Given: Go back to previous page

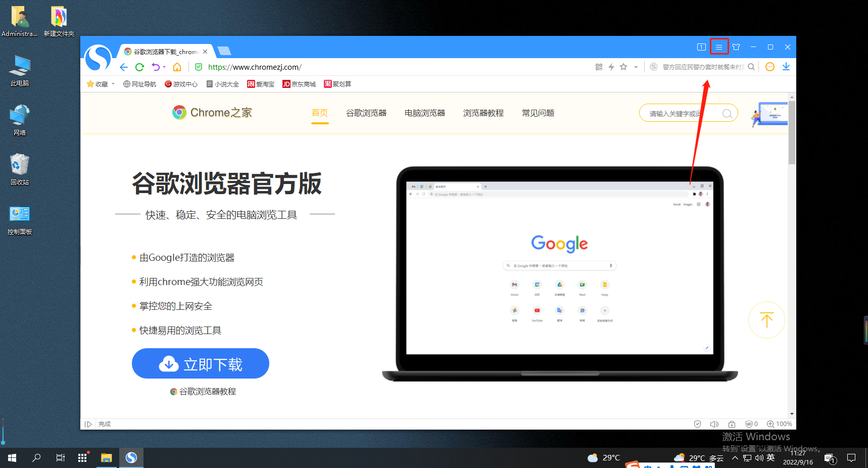Looking at the screenshot, I should click(x=124, y=67).
